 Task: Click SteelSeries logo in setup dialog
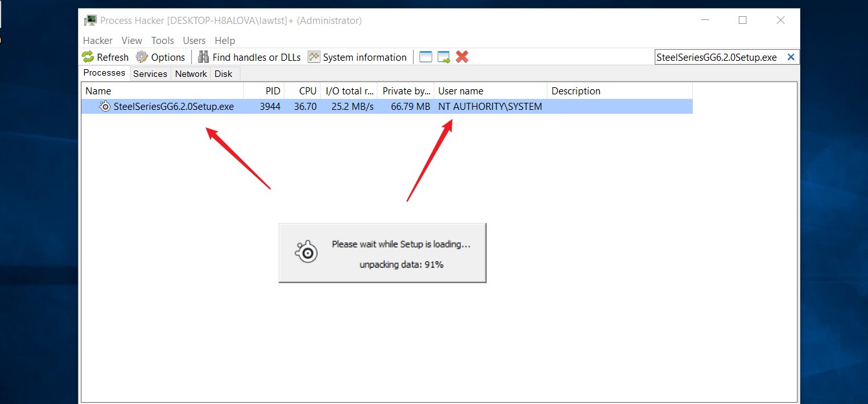305,252
